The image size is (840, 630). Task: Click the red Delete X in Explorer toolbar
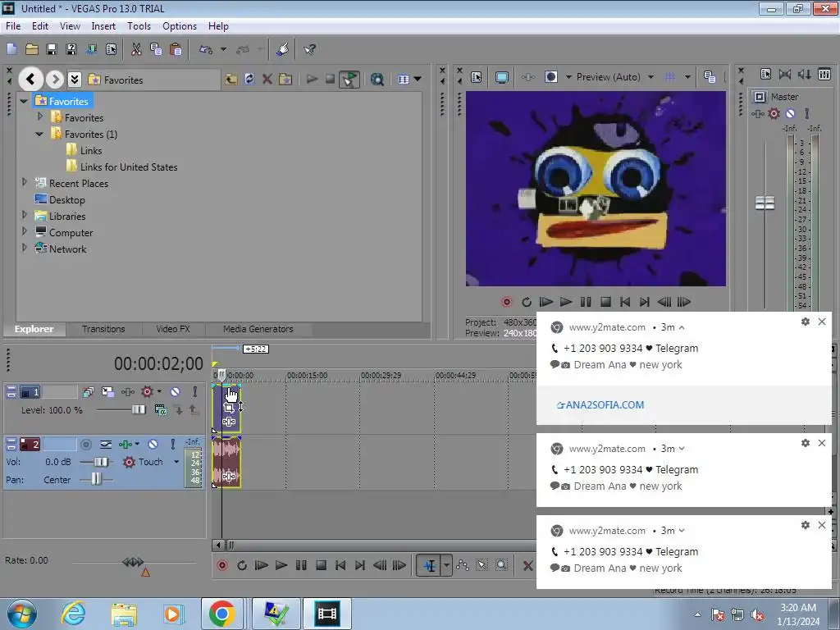click(x=267, y=80)
